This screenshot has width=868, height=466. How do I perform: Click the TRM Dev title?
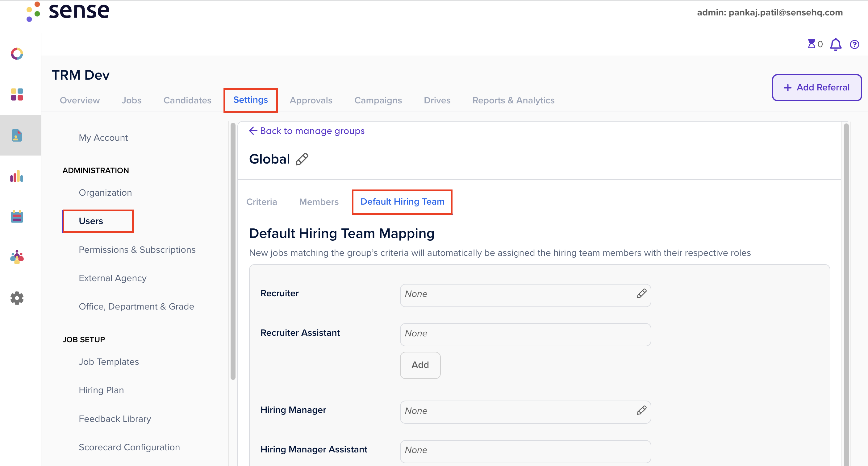(81, 75)
